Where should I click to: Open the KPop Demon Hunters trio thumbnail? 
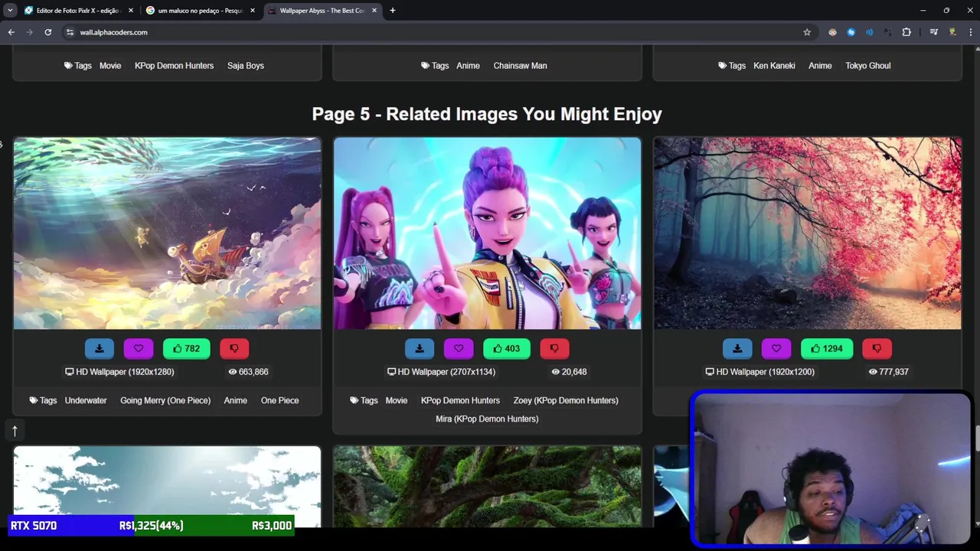(487, 233)
